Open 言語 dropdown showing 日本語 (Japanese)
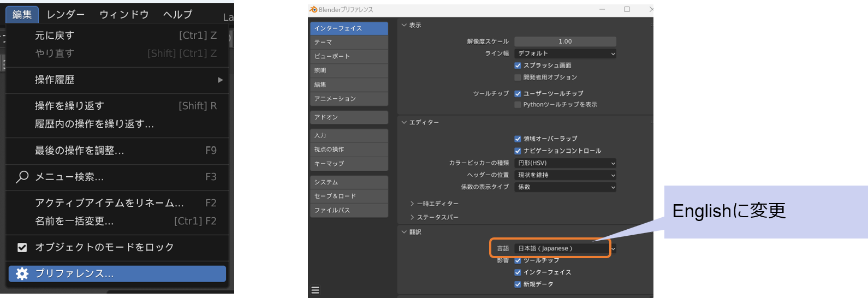 tap(566, 248)
